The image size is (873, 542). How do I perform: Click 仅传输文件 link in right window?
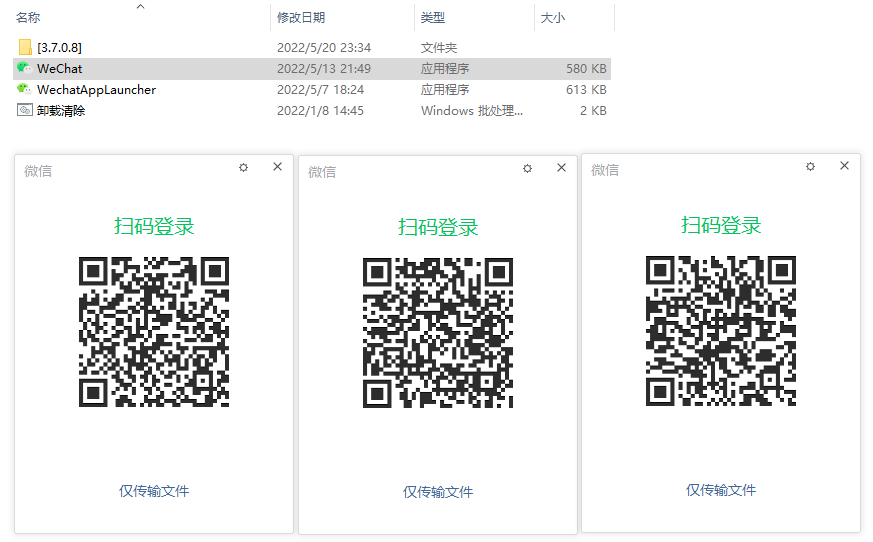click(721, 490)
